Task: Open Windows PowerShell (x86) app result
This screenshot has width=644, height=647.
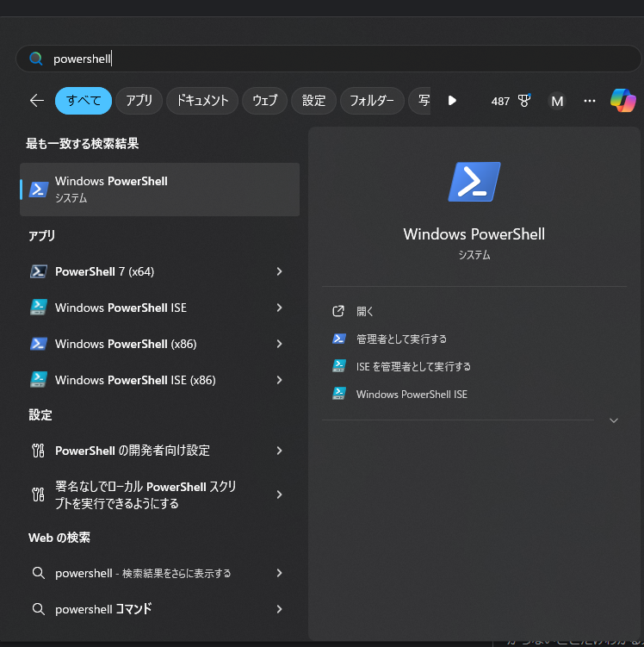Action: pos(159,344)
